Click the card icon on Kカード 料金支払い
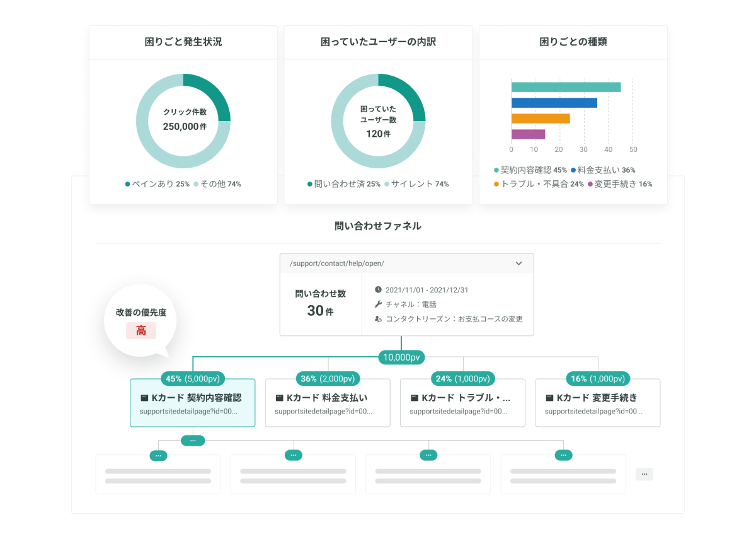The width and height of the screenshot is (756, 539). pyautogui.click(x=279, y=398)
